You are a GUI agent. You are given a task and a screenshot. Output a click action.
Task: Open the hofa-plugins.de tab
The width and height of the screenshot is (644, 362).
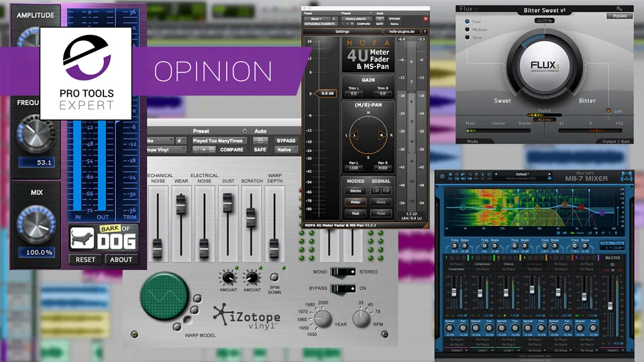[x=402, y=32]
